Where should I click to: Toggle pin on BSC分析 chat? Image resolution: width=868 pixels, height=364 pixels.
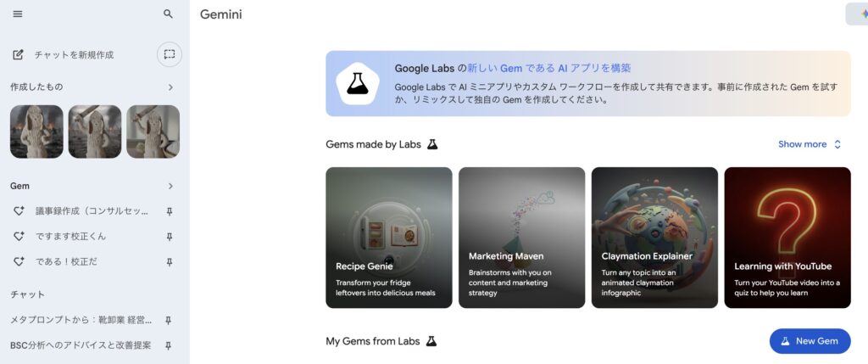click(x=169, y=345)
